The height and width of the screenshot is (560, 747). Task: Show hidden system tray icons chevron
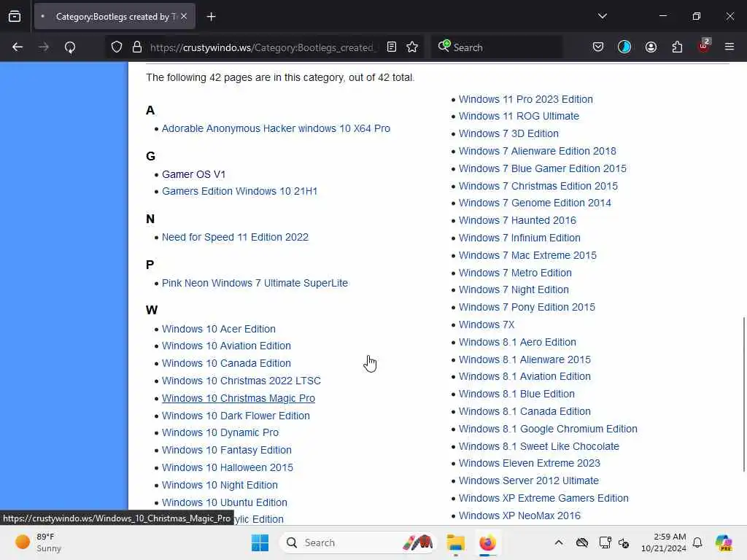pos(558,542)
